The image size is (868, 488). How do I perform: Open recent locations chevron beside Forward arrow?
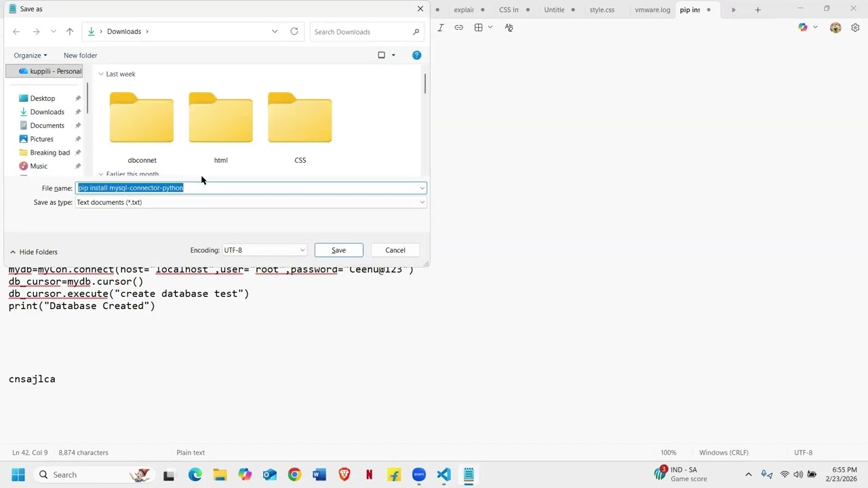(x=54, y=32)
